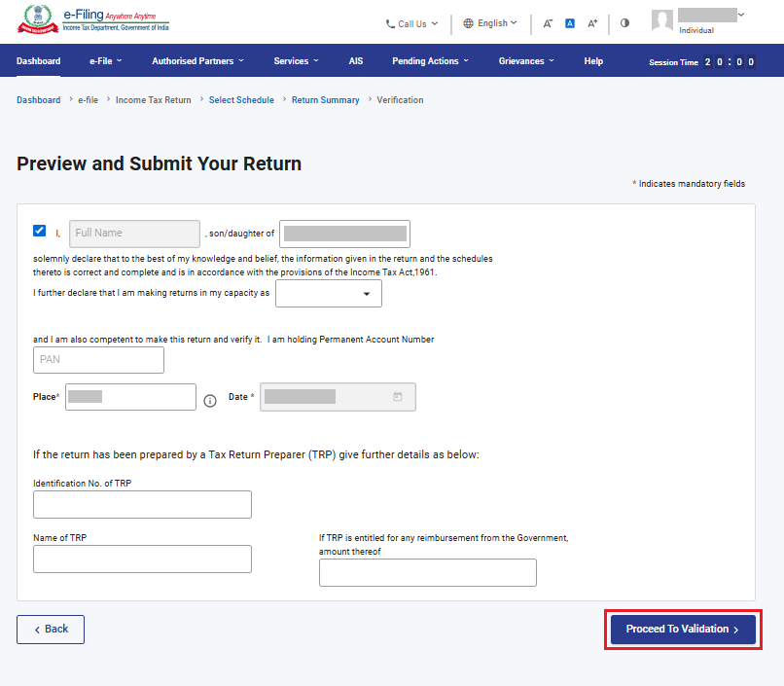This screenshot has height=686, width=784.
Task: Open the AIS menu item
Action: click(355, 61)
